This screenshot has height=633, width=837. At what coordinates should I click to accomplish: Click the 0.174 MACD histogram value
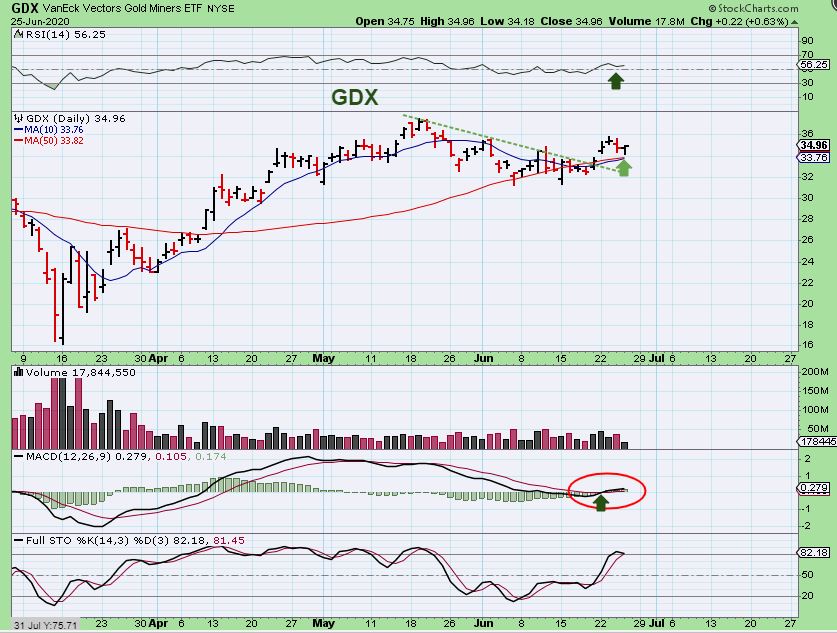[x=211, y=457]
